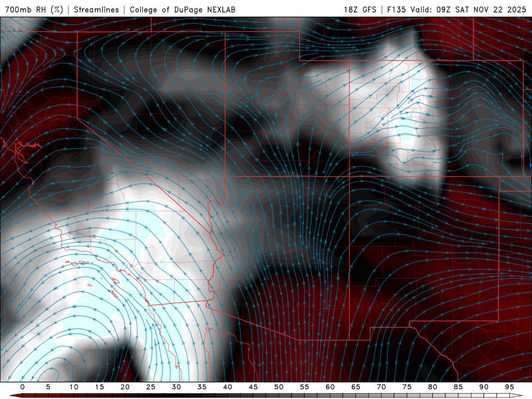Click the '50' colorbar scale label
Screen dimensions: 532x399
[x=279, y=387]
